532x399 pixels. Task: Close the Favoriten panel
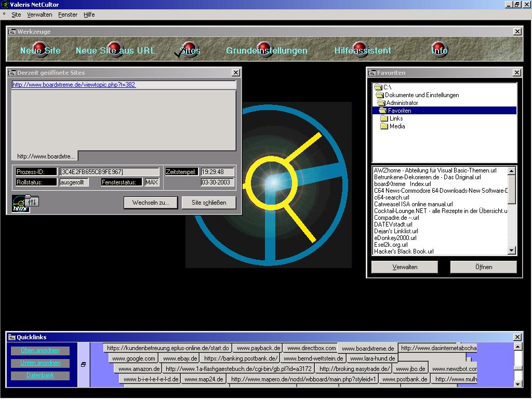[x=516, y=73]
